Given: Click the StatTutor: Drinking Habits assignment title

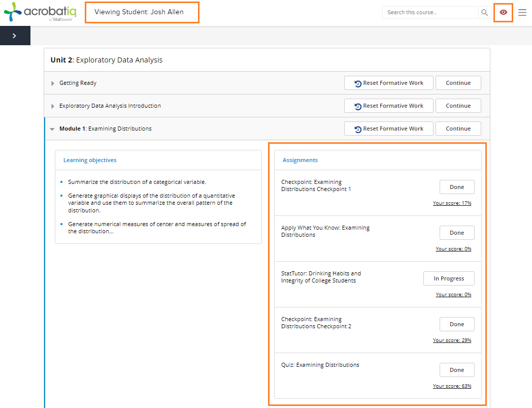Looking at the screenshot, I should (321, 277).
